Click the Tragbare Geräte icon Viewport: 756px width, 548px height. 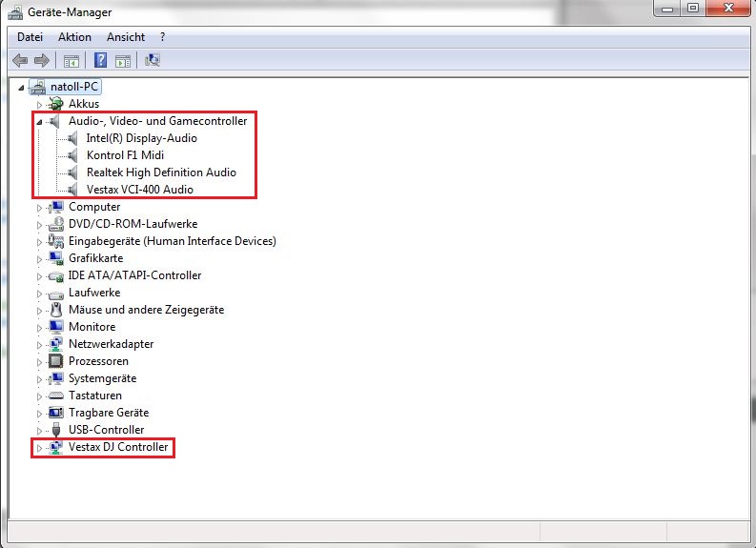point(56,413)
